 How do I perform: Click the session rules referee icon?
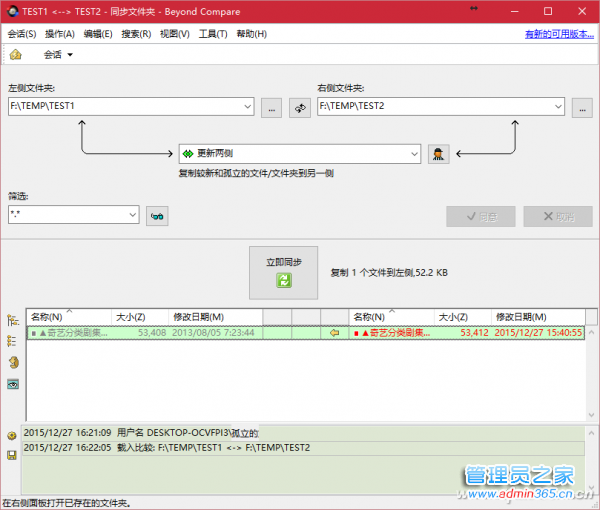coord(439,154)
